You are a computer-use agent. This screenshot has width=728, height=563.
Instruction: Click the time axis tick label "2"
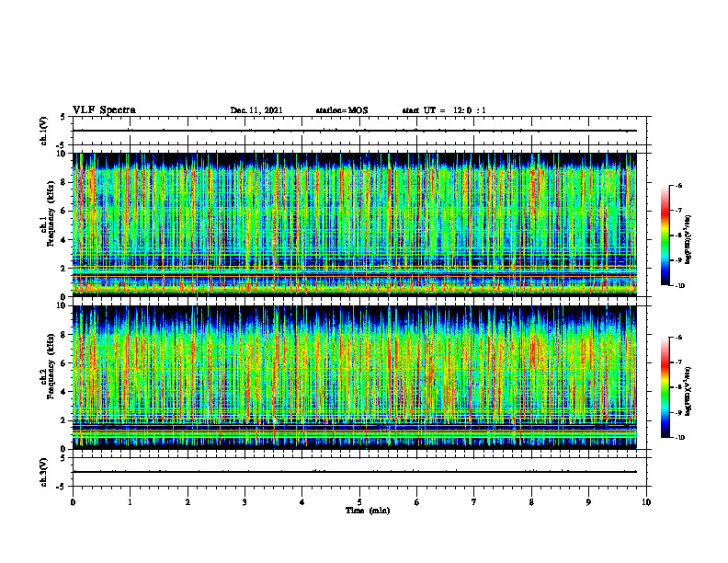(x=188, y=502)
